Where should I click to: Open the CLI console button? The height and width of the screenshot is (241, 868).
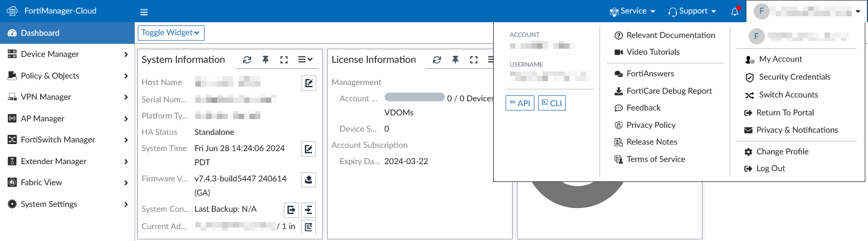552,103
